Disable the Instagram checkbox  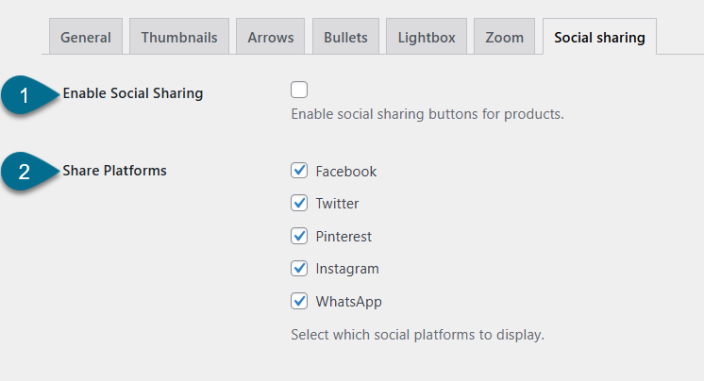point(299,268)
